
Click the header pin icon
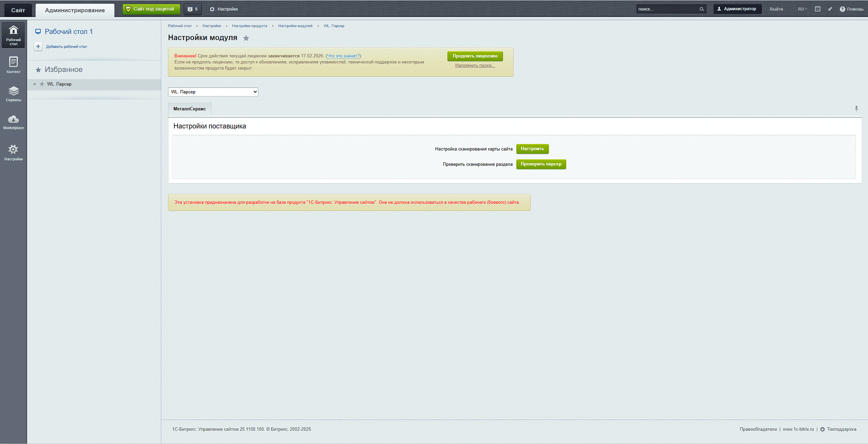pos(830,9)
